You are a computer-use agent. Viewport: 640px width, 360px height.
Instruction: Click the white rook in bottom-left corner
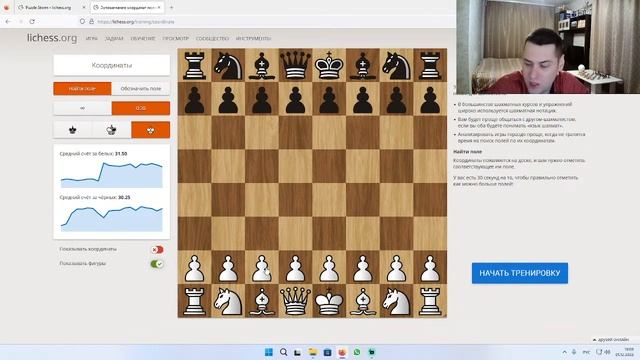pos(194,301)
